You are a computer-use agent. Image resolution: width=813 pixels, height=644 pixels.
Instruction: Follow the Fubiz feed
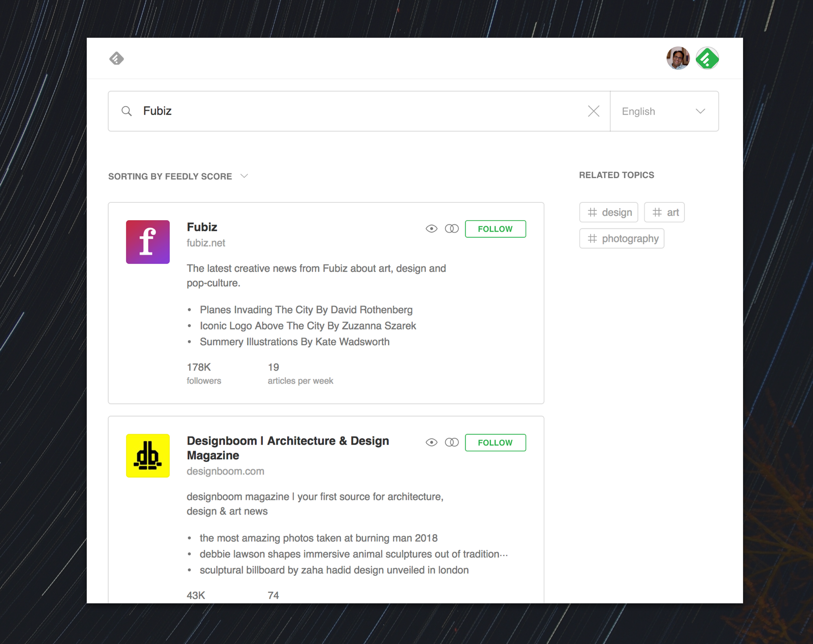(x=495, y=229)
